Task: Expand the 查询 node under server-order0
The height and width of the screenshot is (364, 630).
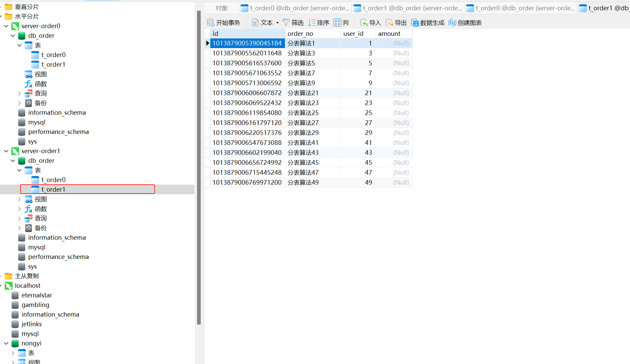Action: pyautogui.click(x=19, y=93)
